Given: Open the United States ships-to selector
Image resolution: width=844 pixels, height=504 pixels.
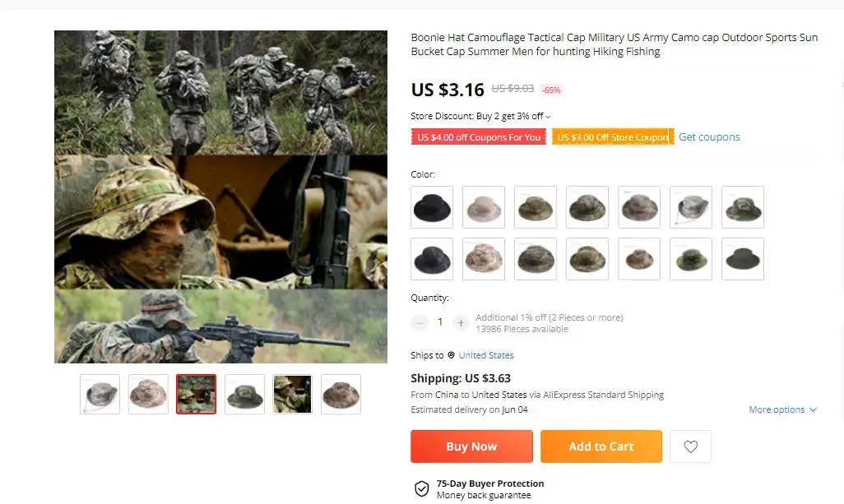Looking at the screenshot, I should [x=486, y=355].
